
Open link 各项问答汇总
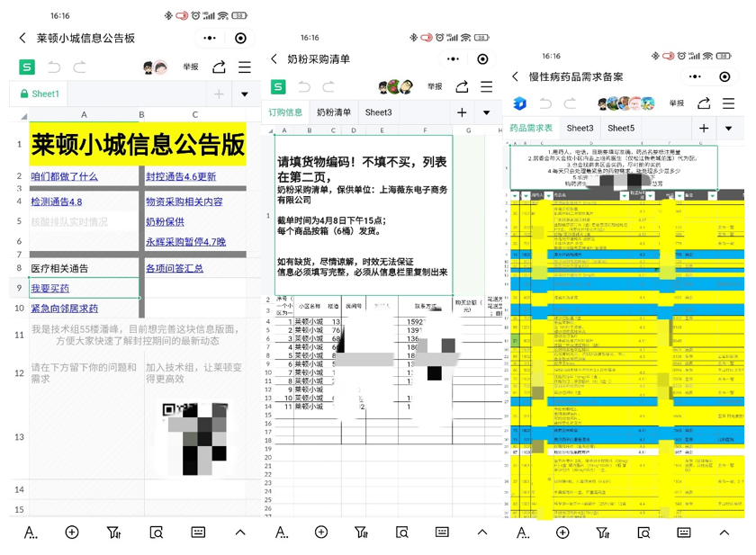175,268
